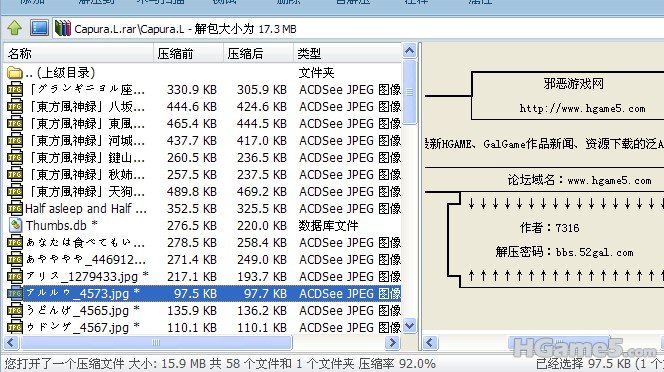Sort by the 类型 column header
The width and height of the screenshot is (664, 372).
pos(347,53)
